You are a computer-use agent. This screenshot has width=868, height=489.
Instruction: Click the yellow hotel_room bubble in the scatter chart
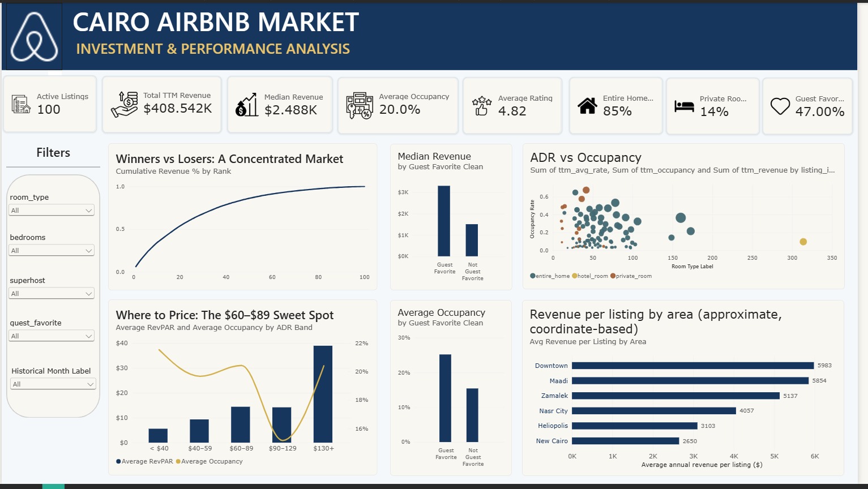pyautogui.click(x=803, y=242)
